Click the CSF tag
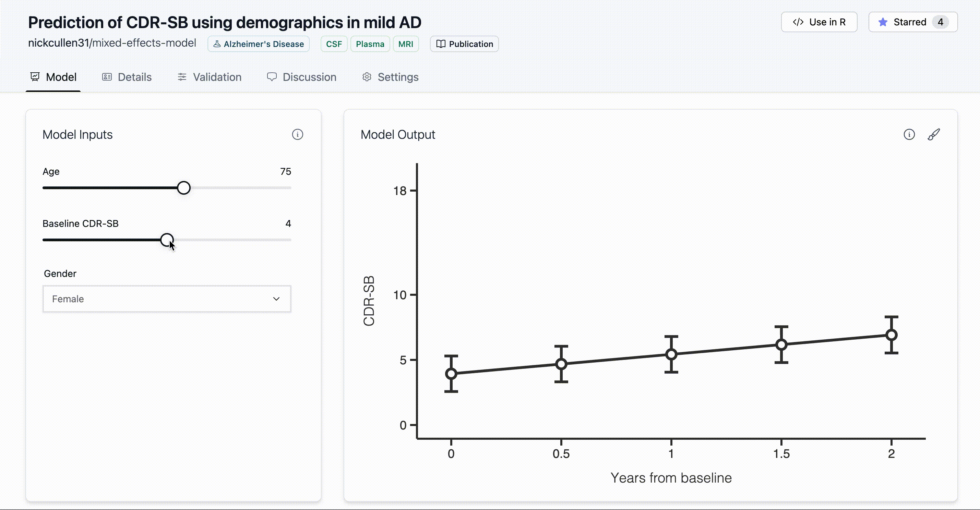This screenshot has height=510, width=980. (x=334, y=44)
